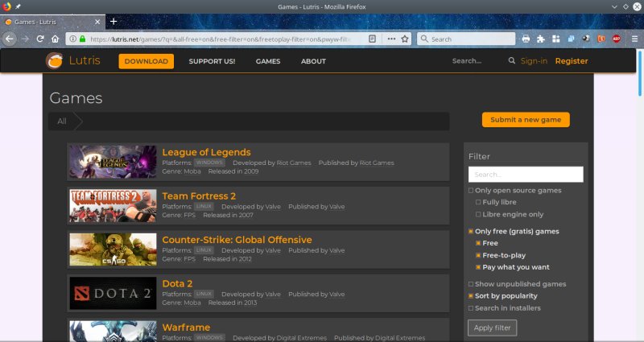
Task: Show site information via the info icon
Action: click(x=72, y=39)
